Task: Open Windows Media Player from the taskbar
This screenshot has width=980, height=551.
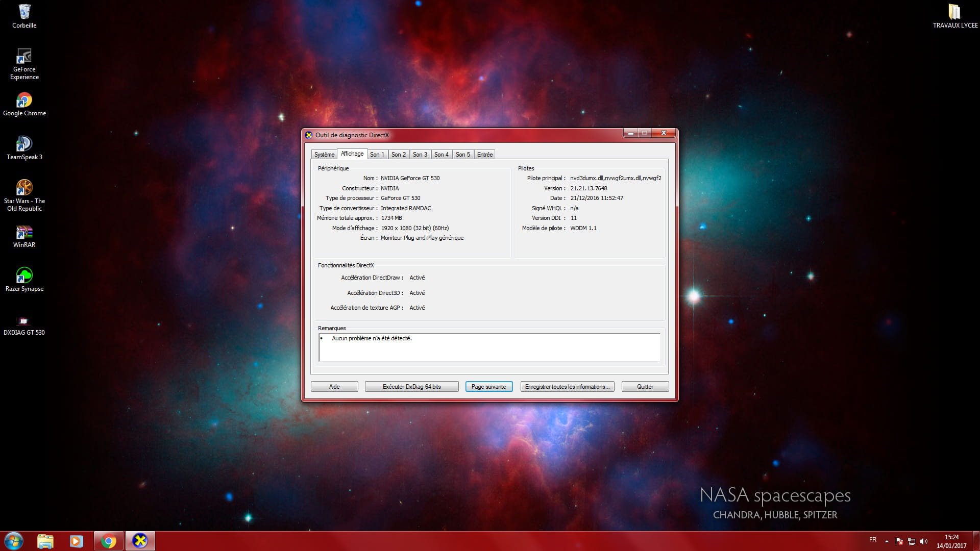Action: [77, 541]
